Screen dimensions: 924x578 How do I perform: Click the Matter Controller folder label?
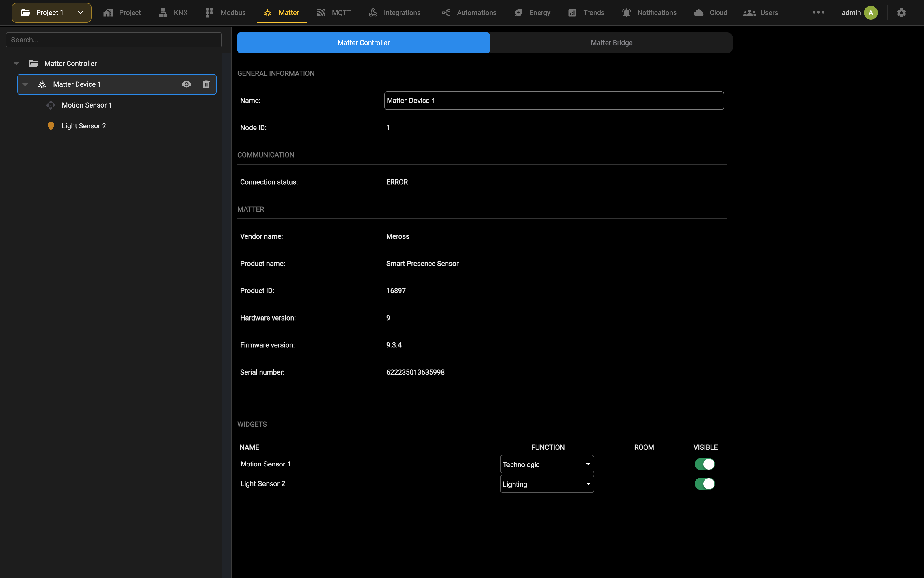[x=71, y=64]
